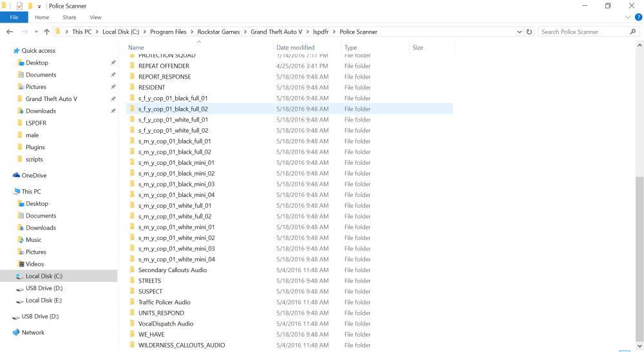Click the SUSPECT folder icon
644x352 pixels.
pyautogui.click(x=132, y=291)
